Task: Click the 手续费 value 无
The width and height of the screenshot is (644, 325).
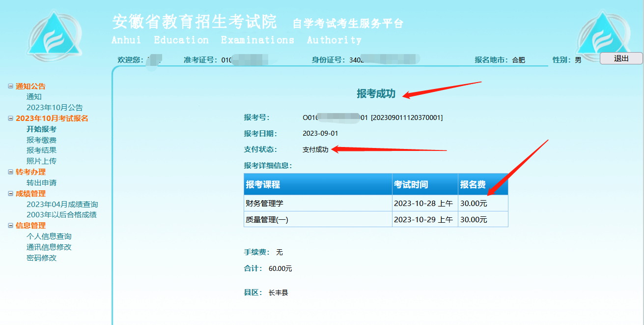Action: coord(280,252)
